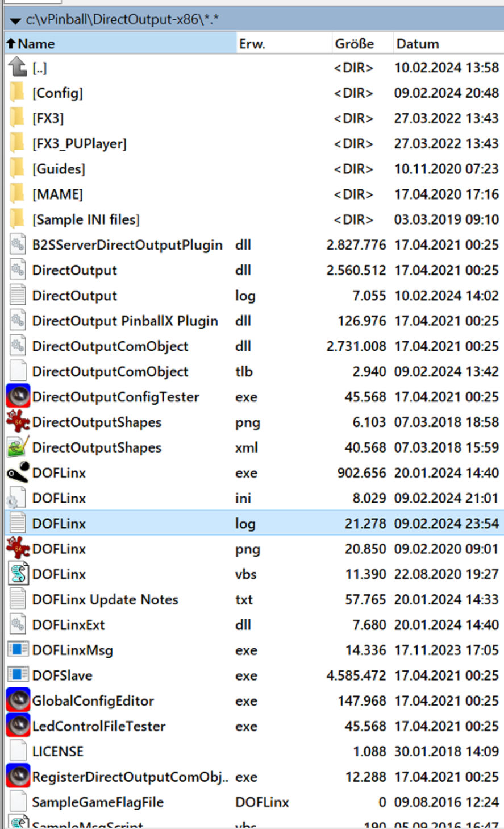This screenshot has width=504, height=829.
Task: Click the date 09.02.2024 20:48
Action: tap(447, 93)
